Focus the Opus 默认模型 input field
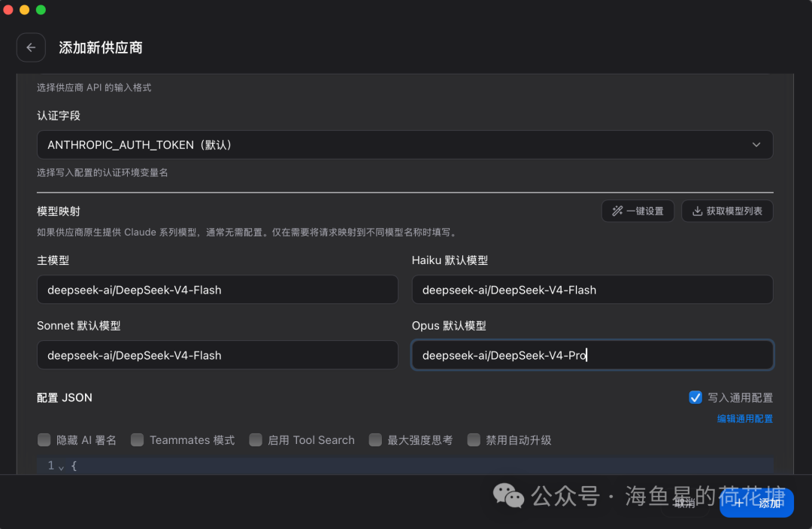This screenshot has width=812, height=529. [x=592, y=355]
